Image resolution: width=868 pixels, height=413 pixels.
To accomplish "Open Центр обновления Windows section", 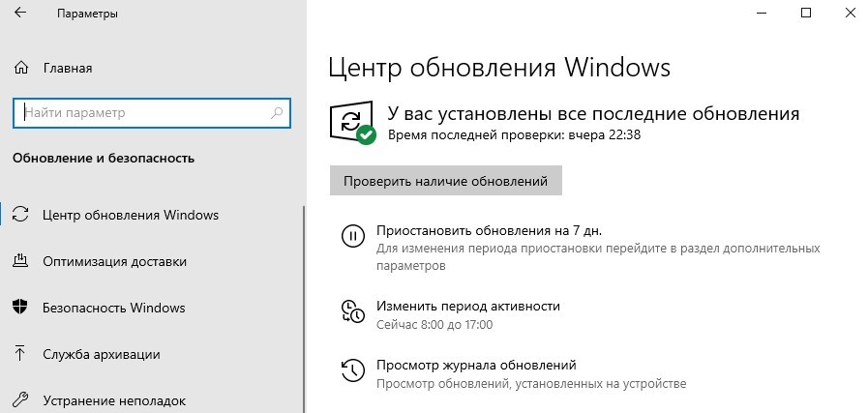I will (131, 215).
